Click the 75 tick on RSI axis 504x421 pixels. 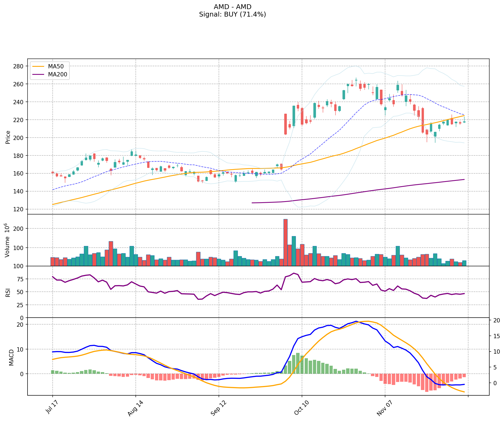[21, 279]
